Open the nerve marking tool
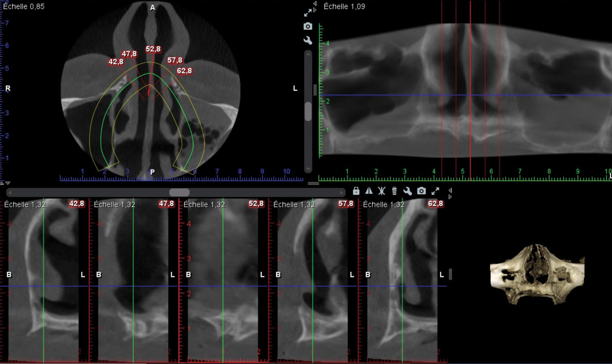 (381, 191)
